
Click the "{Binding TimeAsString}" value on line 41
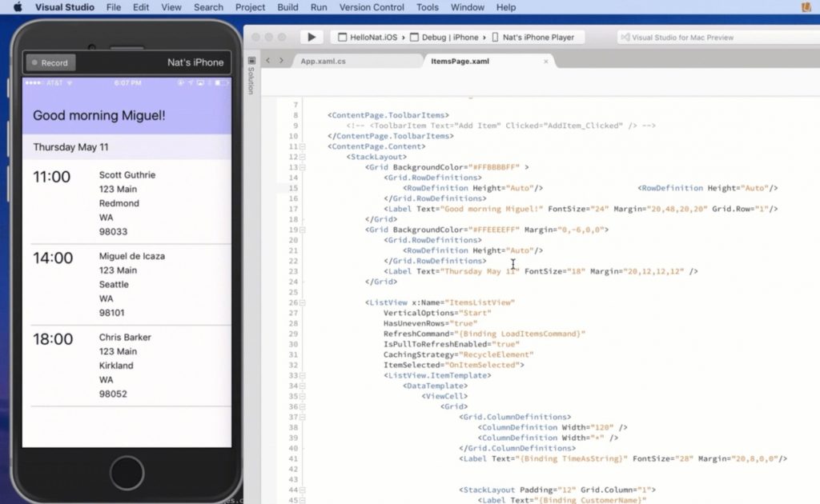pyautogui.click(x=572, y=458)
